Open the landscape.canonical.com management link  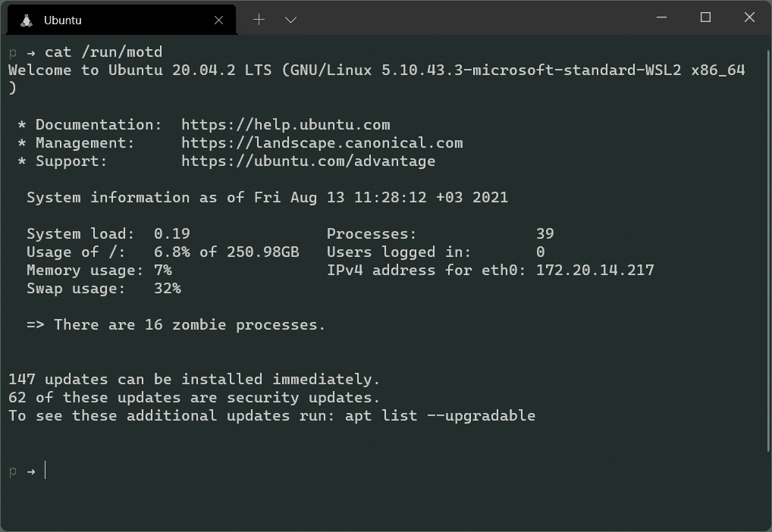[x=322, y=142]
